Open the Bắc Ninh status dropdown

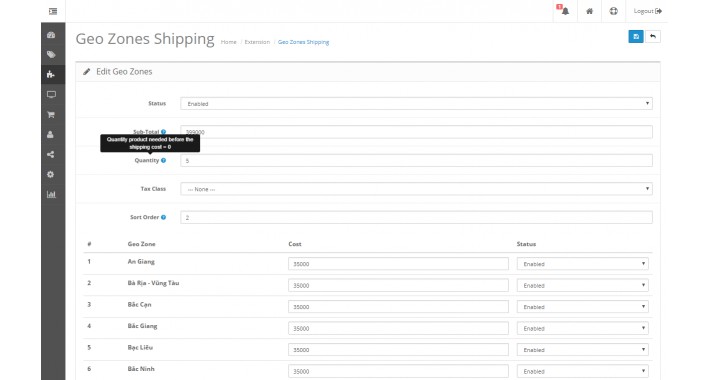582,371
